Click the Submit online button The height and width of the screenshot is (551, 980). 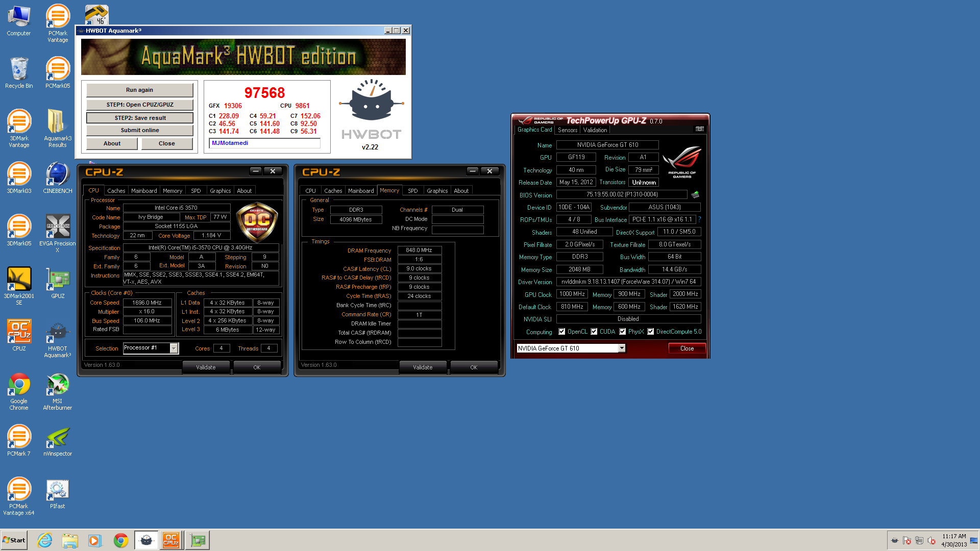tap(140, 130)
